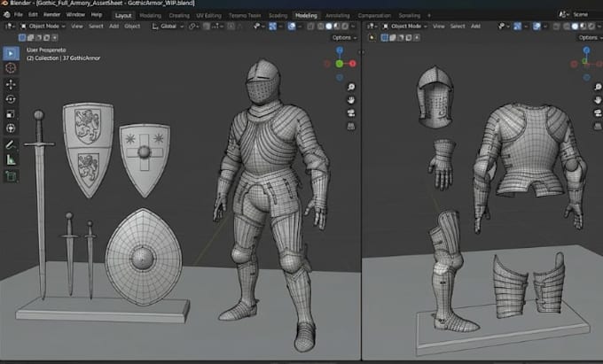Activate the Scale tool icon
603x364 pixels.
click(x=11, y=114)
